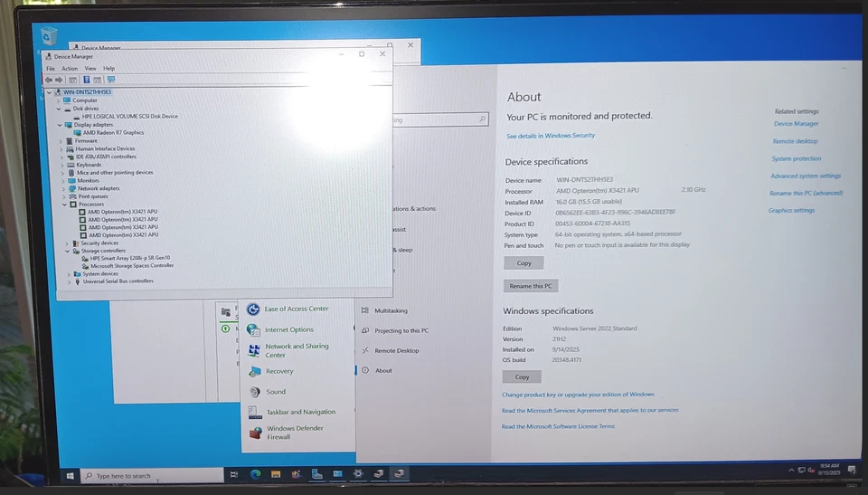Click the Show/Hide Console Tree toolbar icon

click(72, 80)
